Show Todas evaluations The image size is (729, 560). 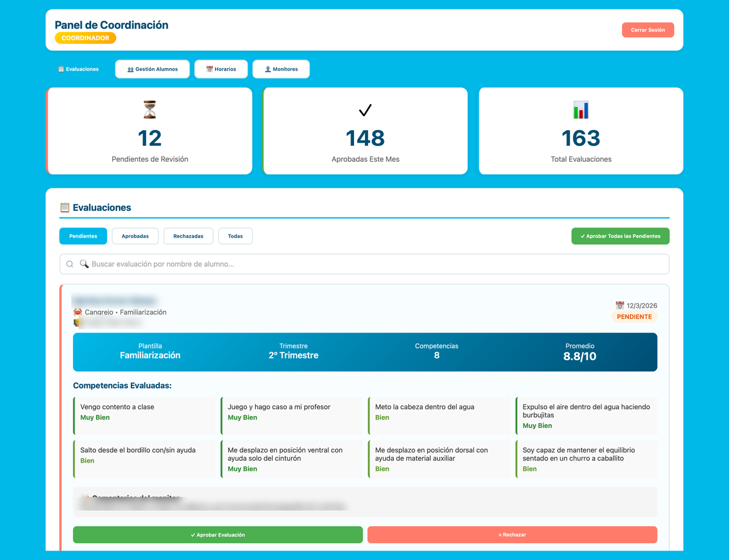pos(235,236)
